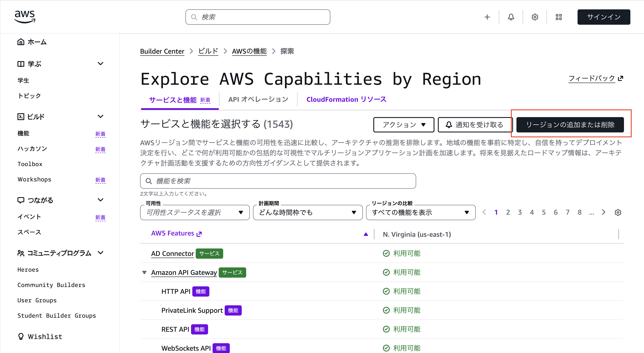Go to page 8 of results
This screenshot has height=353, width=644.
pos(579,212)
